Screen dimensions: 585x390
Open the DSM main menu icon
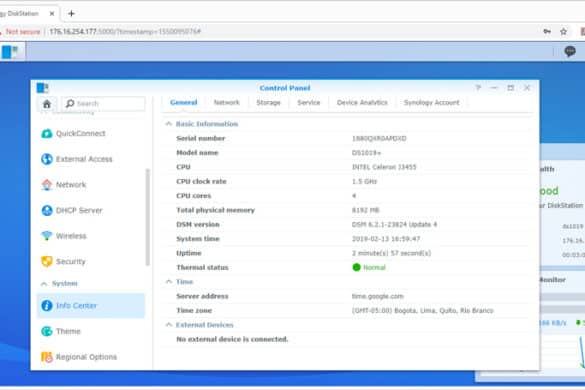click(10, 52)
